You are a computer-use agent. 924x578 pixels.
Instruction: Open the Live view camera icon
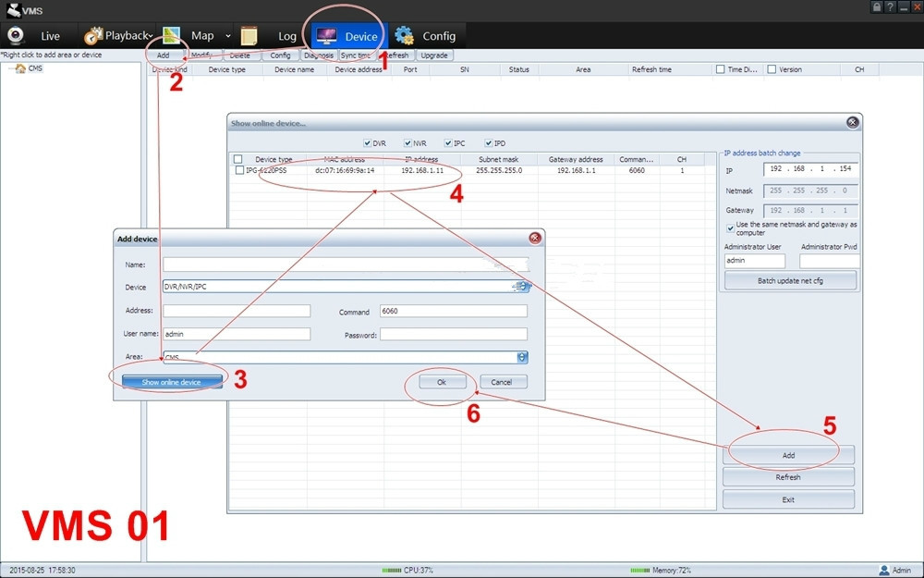point(16,36)
